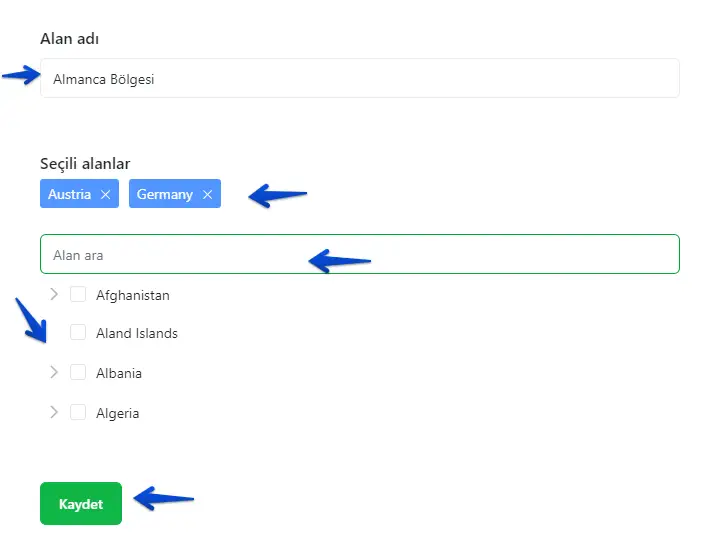Click the Aland Islands country label
This screenshot has width=714, height=548.
point(137,333)
